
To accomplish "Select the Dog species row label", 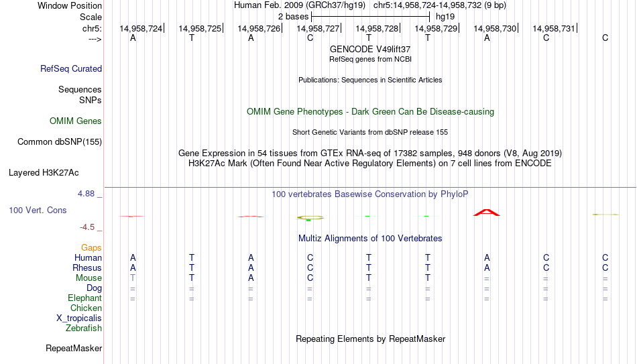I will pyautogui.click(x=95, y=288).
